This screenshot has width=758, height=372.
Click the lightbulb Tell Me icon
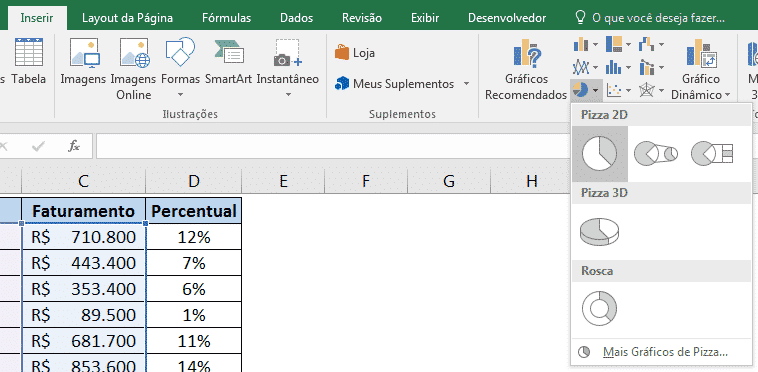(x=580, y=18)
